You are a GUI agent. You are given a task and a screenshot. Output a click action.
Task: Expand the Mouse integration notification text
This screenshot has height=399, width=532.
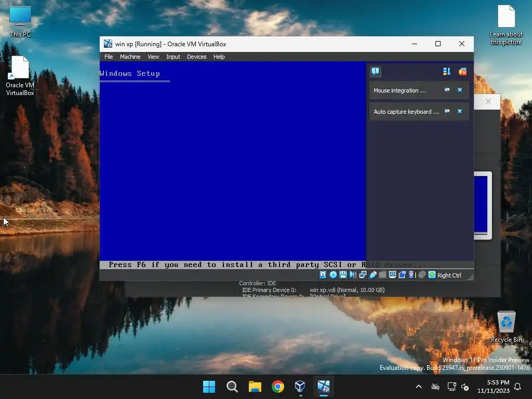coord(400,90)
